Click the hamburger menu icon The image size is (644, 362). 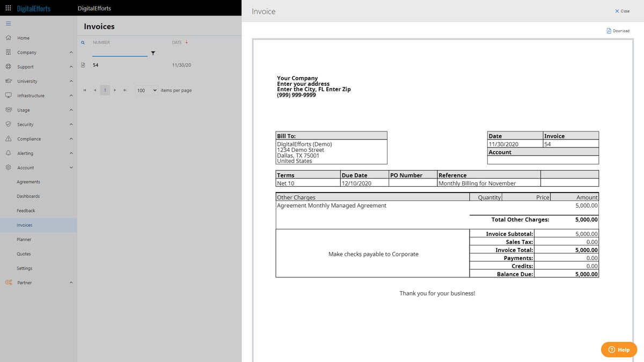click(x=9, y=23)
